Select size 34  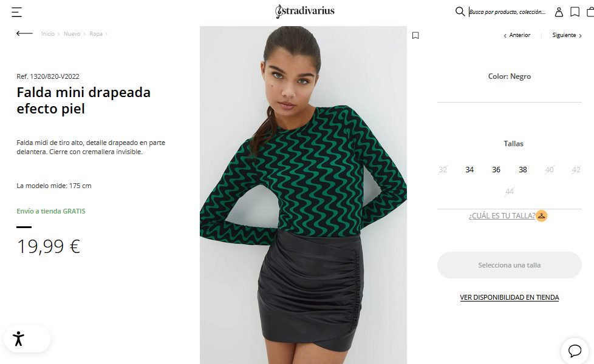click(469, 169)
